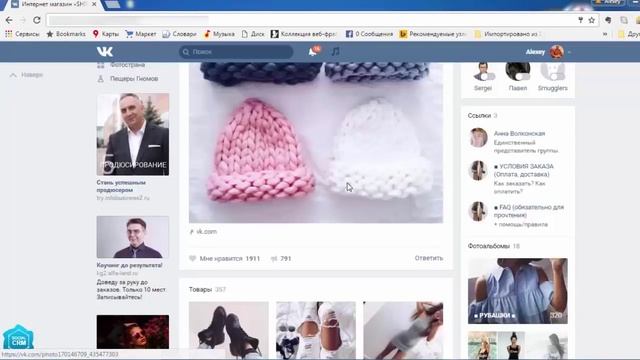The image size is (640, 360).
Task: Click the Social CRM house icon
Action: point(18,337)
